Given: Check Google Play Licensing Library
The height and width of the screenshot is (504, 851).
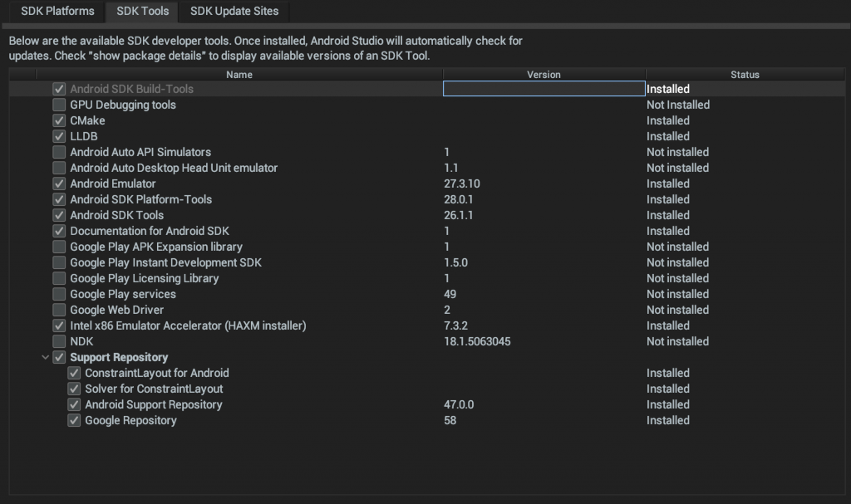Looking at the screenshot, I should tap(59, 278).
